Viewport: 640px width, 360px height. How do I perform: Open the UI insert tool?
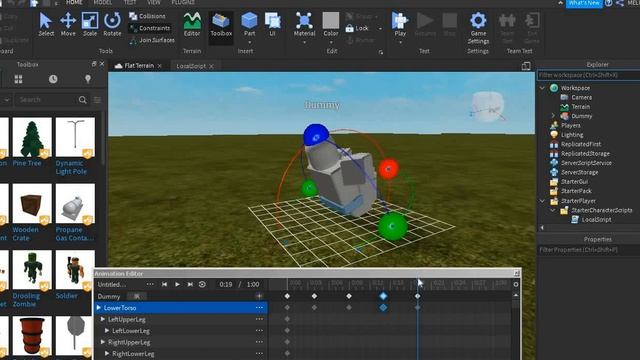point(272,24)
